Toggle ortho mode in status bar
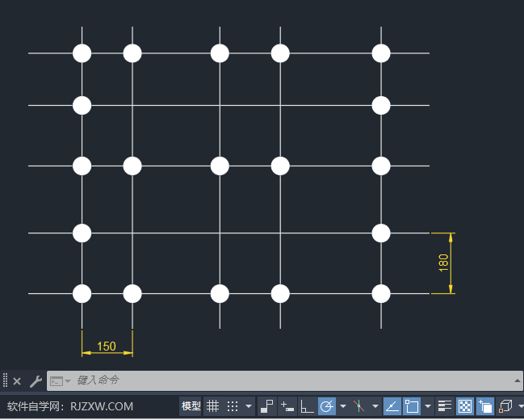This screenshot has height=420, width=524. coord(307,405)
